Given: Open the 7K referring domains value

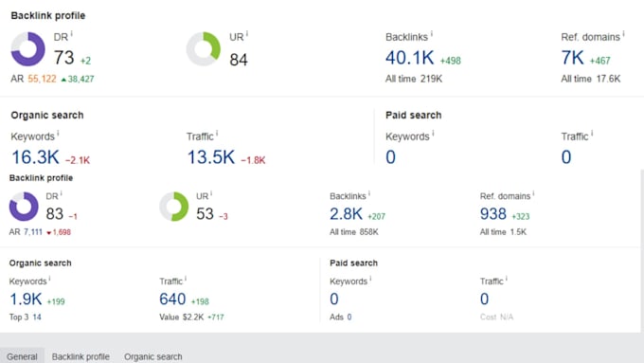Looking at the screenshot, I should [x=572, y=58].
